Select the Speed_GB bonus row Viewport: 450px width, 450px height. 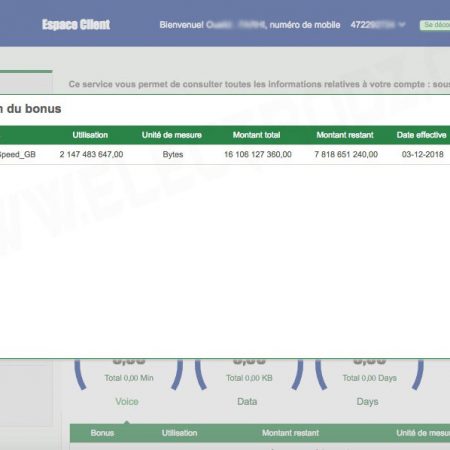(225, 154)
